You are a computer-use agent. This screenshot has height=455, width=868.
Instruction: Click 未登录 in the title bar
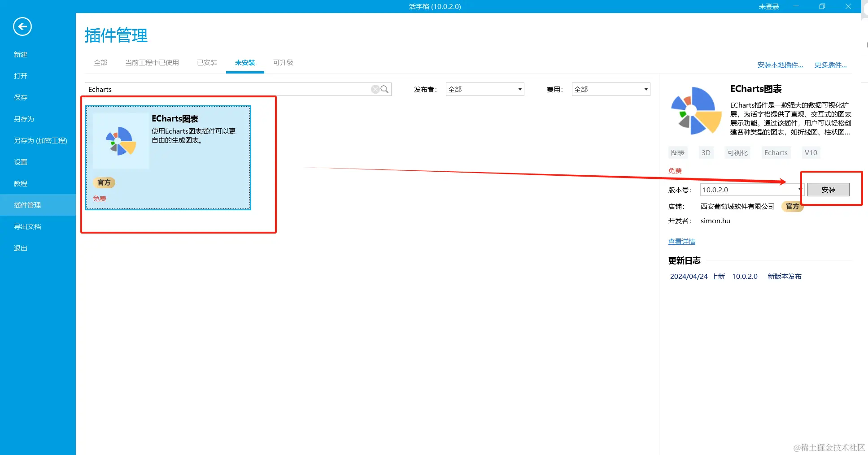pos(769,7)
